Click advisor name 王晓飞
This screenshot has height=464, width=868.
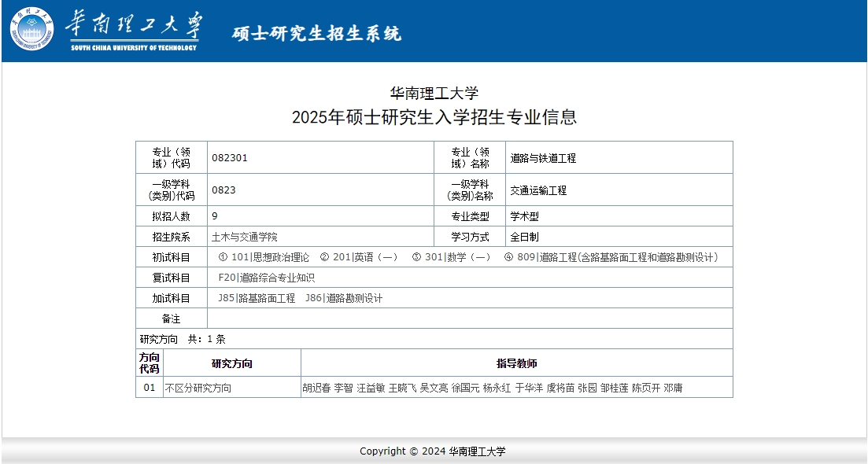[x=402, y=388]
